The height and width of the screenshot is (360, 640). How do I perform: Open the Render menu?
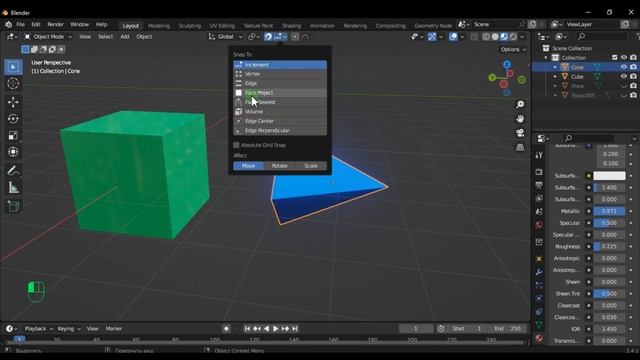(56, 24)
